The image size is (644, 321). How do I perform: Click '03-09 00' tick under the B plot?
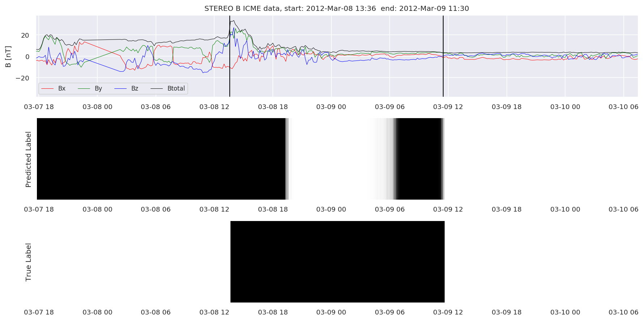click(x=331, y=107)
